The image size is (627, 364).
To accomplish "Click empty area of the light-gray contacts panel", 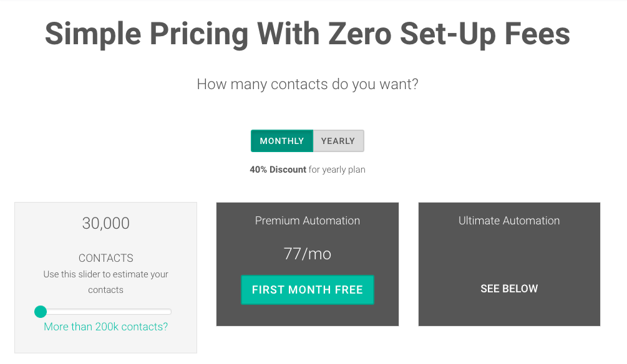I will coord(105,343).
